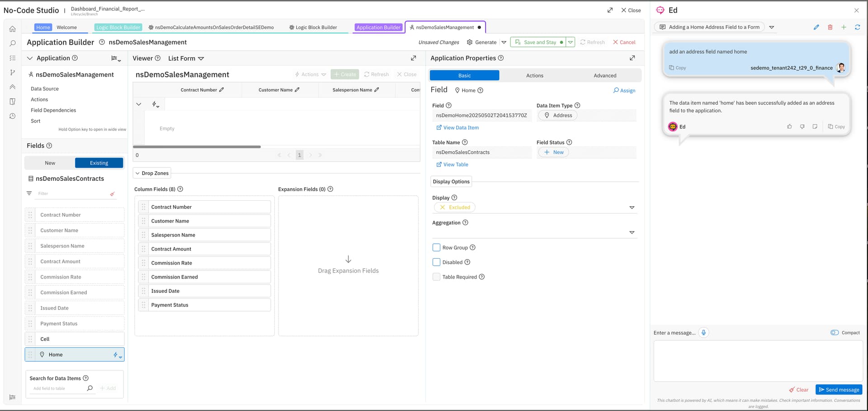
Task: Expand Application Properties panel to full size
Action: [632, 58]
